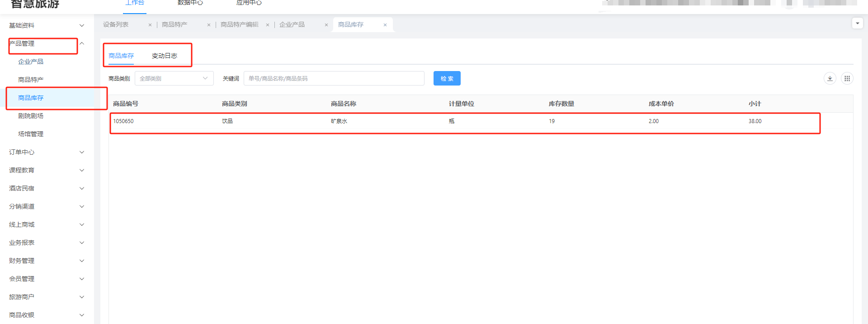
Task: Close the 商品特产 tab
Action: click(209, 25)
